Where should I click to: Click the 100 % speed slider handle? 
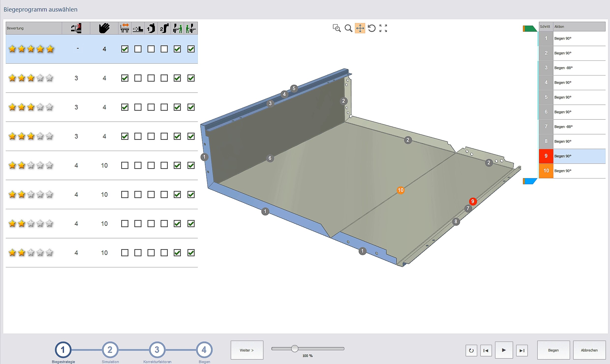tap(294, 349)
